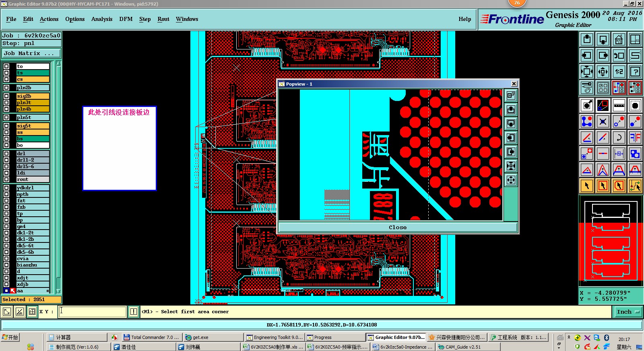The image size is (644, 351).
Task: Open the Windows start button 开始
Action: [x=10, y=337]
